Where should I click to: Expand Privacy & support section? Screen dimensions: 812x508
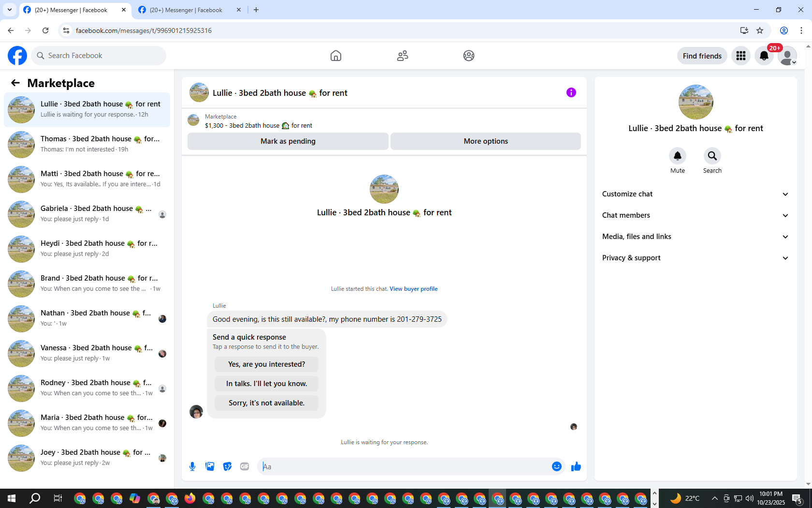tap(696, 258)
